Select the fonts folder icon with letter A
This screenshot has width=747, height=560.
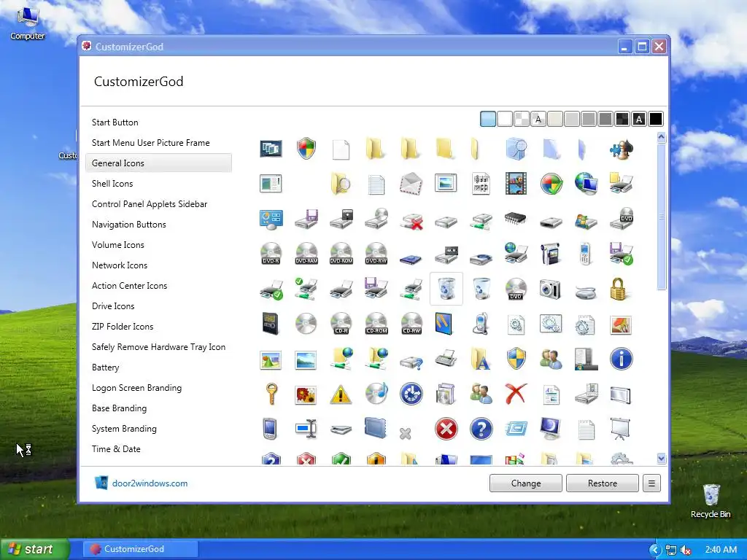pyautogui.click(x=481, y=359)
